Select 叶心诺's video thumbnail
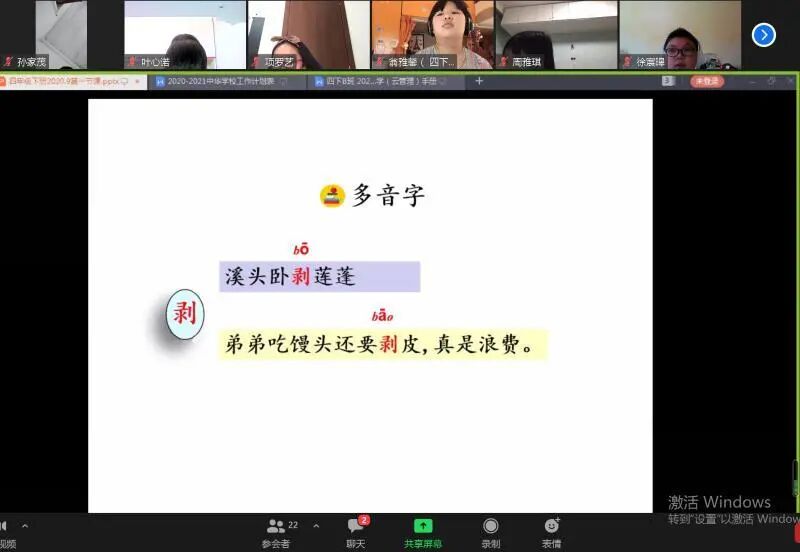 pyautogui.click(x=185, y=35)
